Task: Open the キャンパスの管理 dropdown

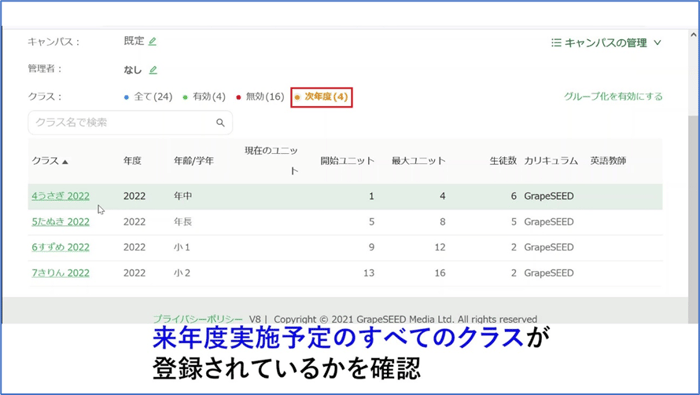Action: coord(606,43)
